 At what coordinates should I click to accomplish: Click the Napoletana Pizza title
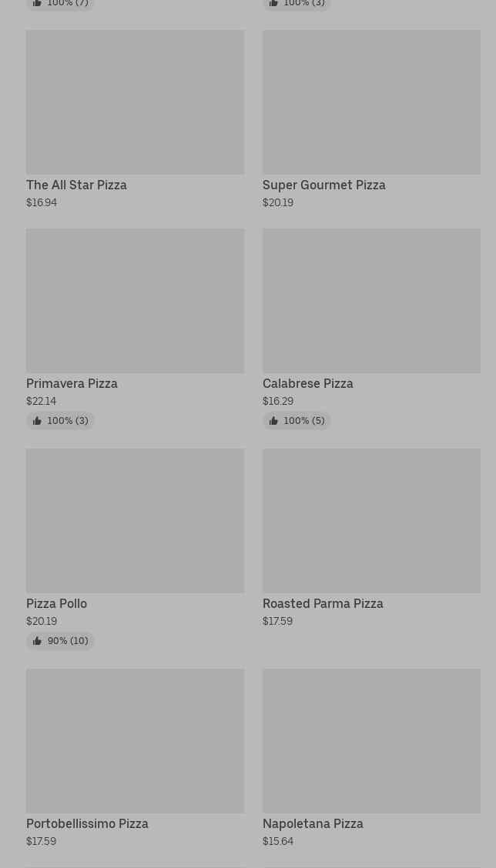[313, 824]
